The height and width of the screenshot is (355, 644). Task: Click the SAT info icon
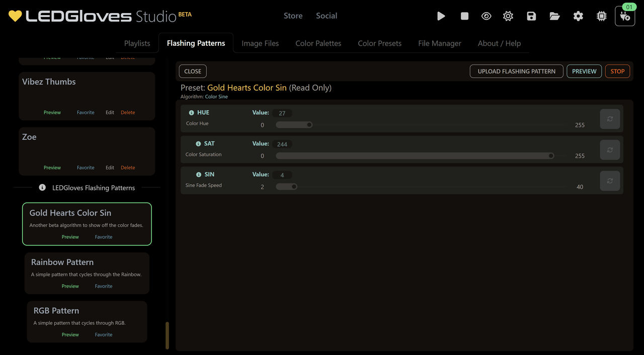(x=198, y=144)
